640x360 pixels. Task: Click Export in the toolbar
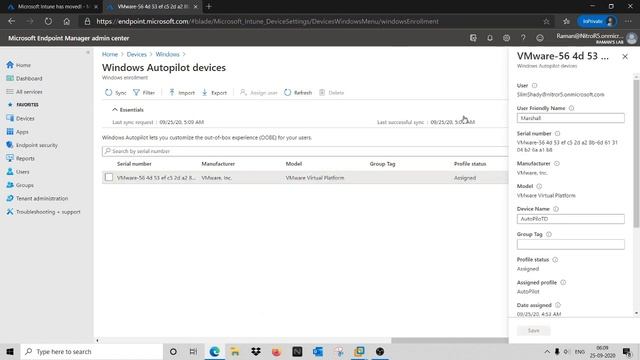tap(214, 93)
